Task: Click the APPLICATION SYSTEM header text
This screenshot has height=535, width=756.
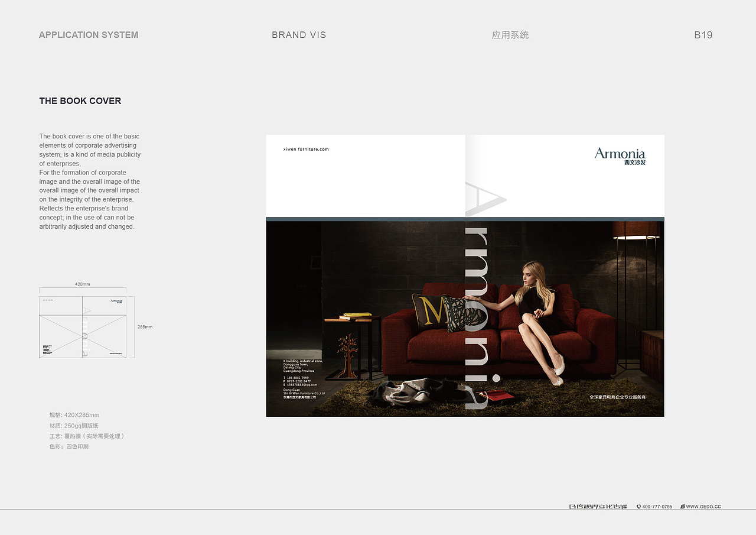Action: tap(89, 35)
